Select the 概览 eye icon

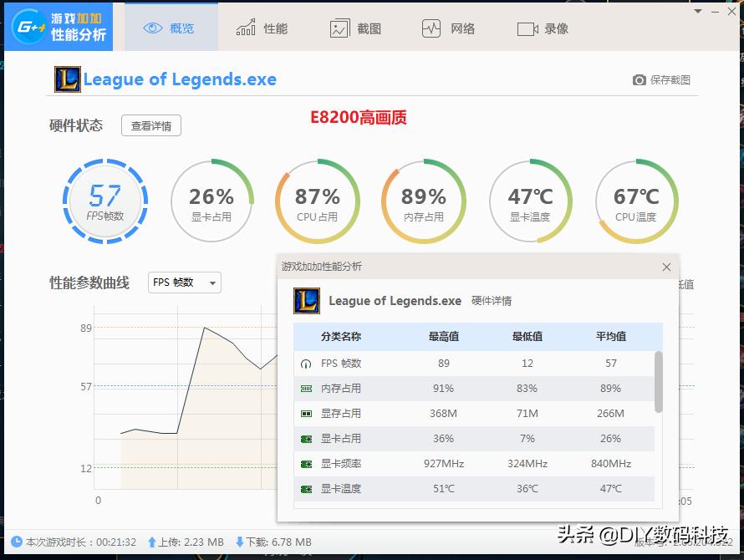click(x=152, y=27)
